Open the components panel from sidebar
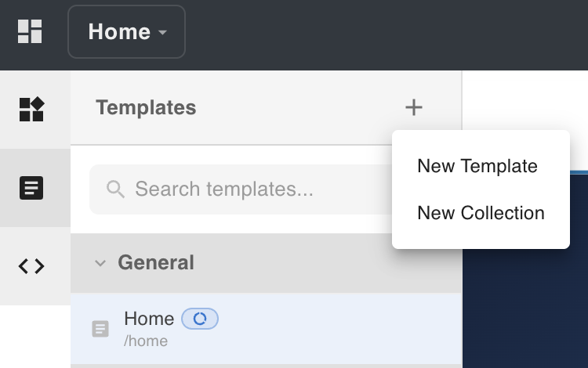This screenshot has width=588, height=368. click(31, 110)
